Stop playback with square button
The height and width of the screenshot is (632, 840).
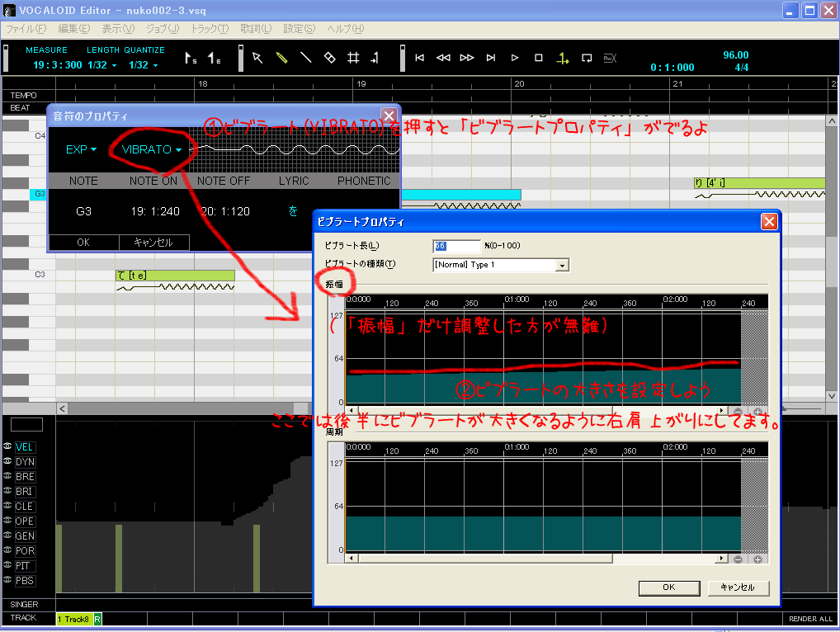[x=538, y=58]
